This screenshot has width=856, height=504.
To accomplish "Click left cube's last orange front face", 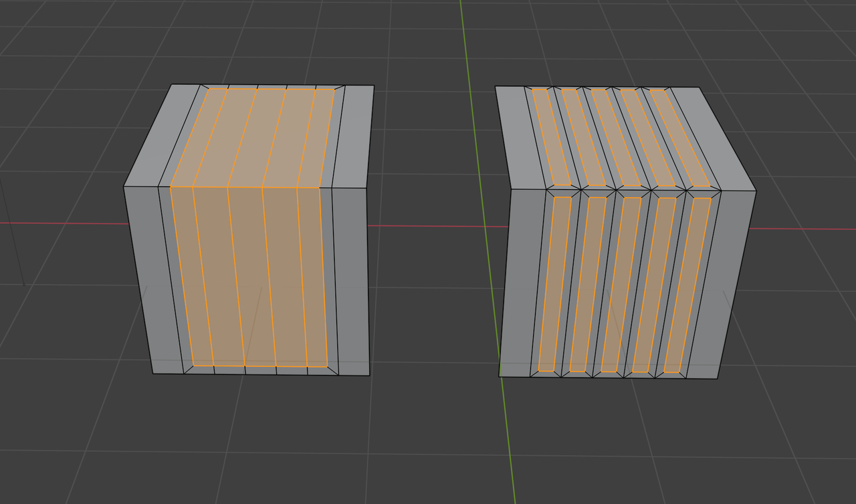I will 312,277.
